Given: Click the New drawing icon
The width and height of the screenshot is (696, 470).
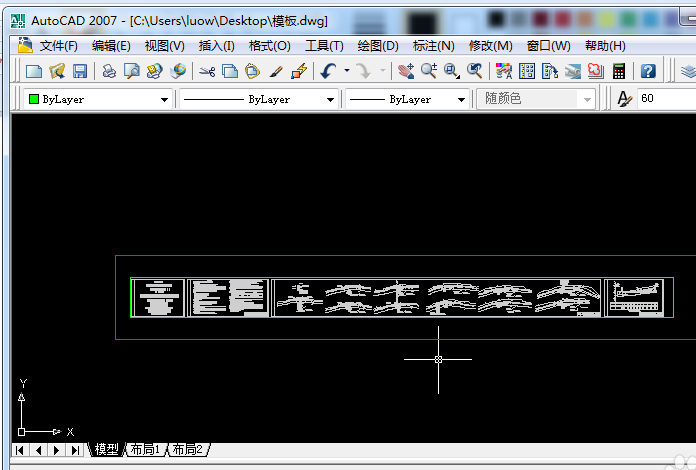Looking at the screenshot, I should click(x=34, y=71).
